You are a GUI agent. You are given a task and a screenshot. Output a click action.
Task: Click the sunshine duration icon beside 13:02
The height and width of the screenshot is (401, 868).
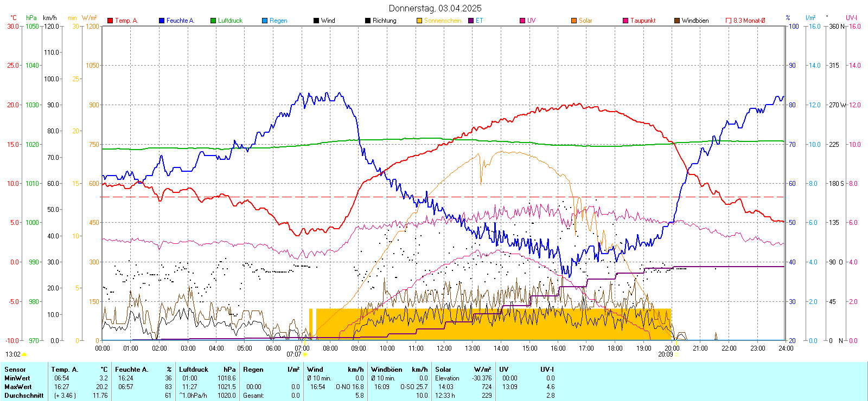(x=24, y=354)
